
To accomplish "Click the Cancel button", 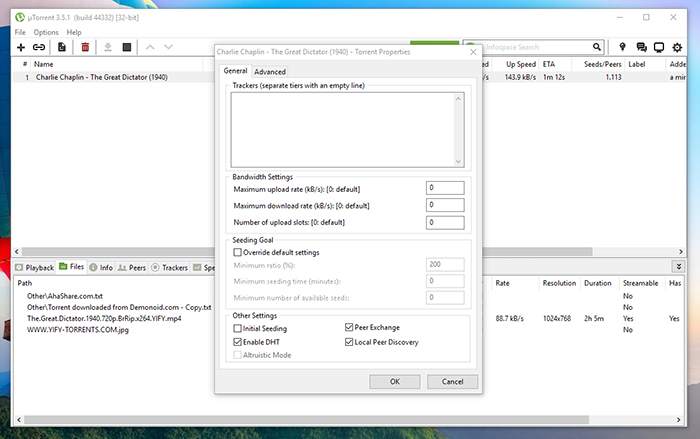I will click(452, 381).
